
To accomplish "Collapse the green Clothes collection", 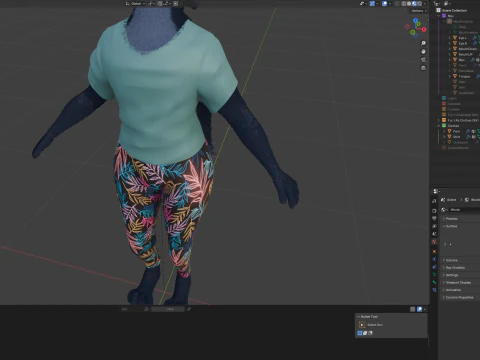I will tap(438, 126).
